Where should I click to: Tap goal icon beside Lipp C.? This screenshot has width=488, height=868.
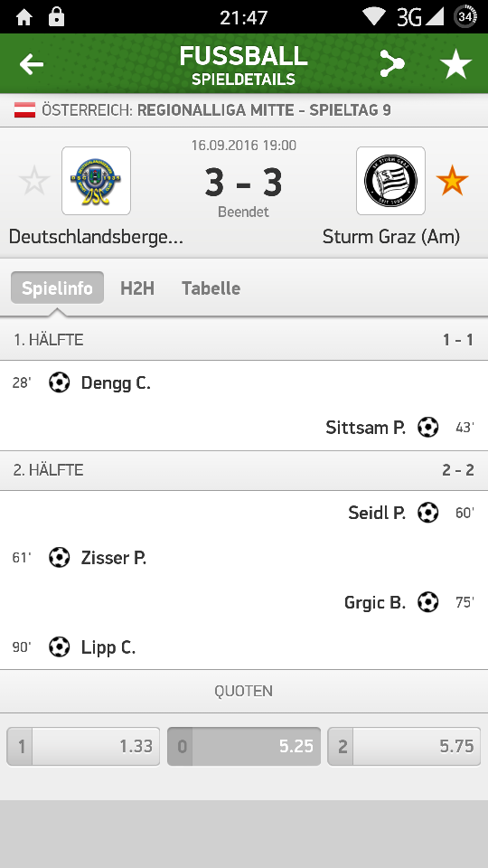[60, 647]
